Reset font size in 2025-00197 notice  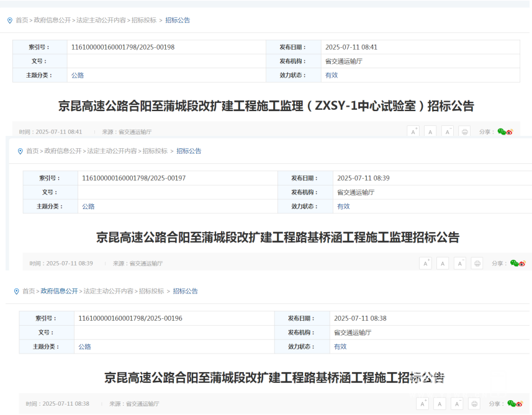point(442,263)
